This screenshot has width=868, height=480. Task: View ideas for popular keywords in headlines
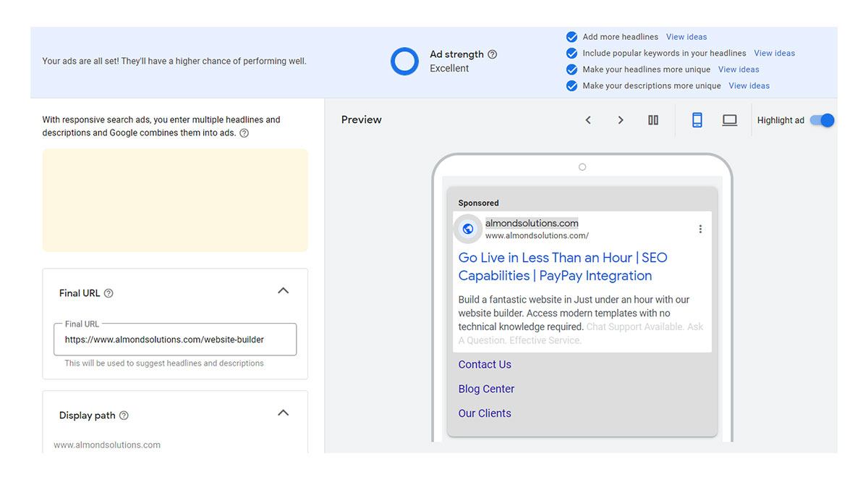tap(774, 53)
